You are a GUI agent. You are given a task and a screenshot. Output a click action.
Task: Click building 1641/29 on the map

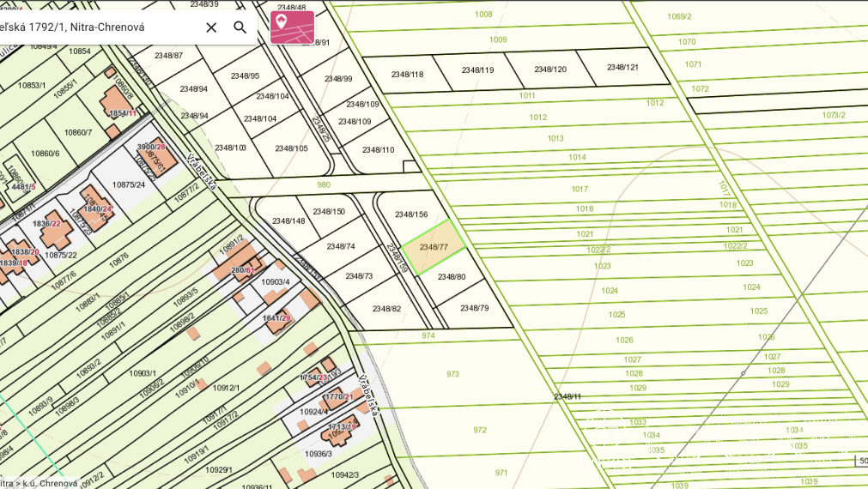[276, 318]
